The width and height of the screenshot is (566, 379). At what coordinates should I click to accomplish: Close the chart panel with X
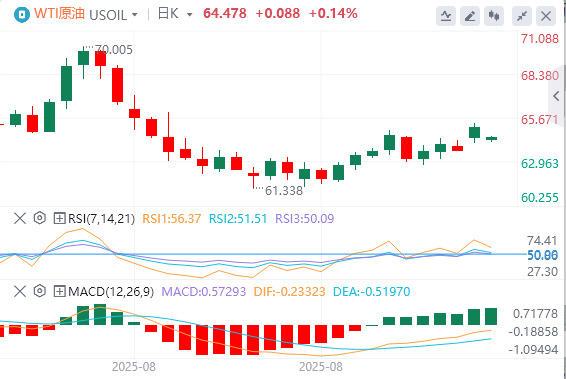[546, 16]
